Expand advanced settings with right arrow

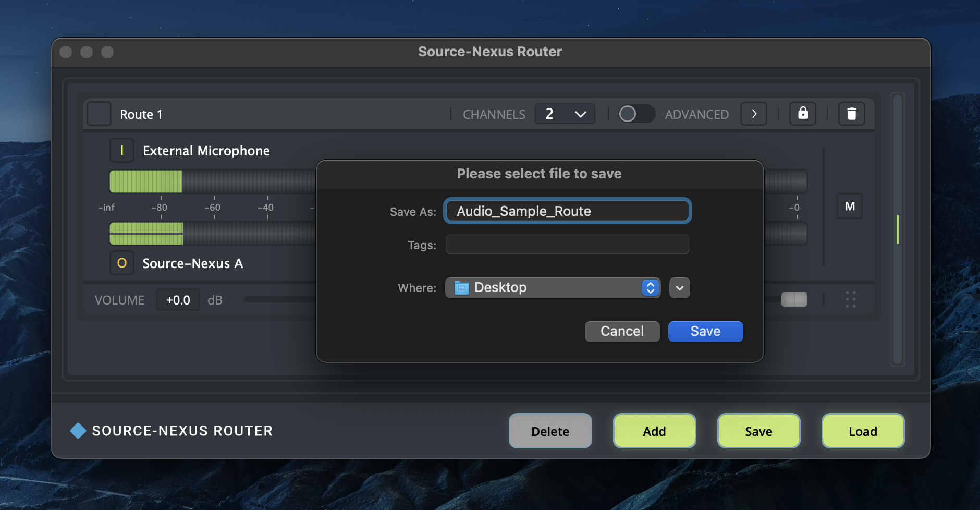coord(753,114)
